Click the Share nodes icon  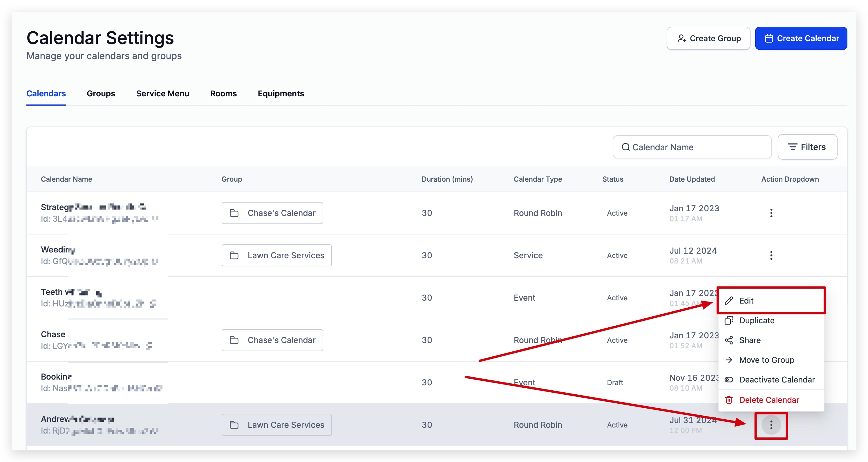(x=729, y=340)
